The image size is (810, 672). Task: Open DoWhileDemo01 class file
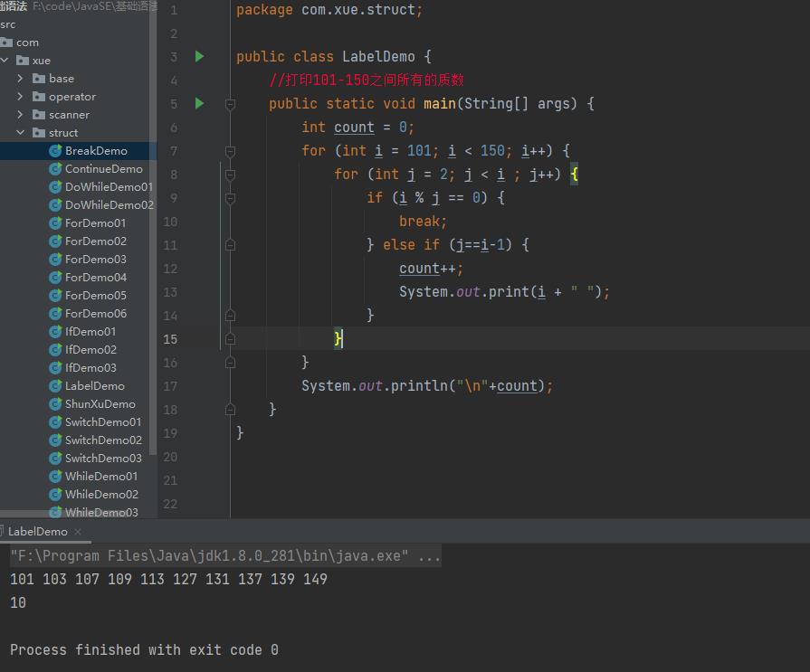coord(109,187)
